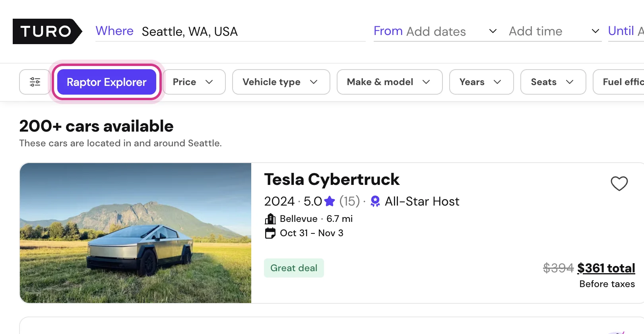Click the (15) review count
The image size is (644, 334).
[349, 201]
